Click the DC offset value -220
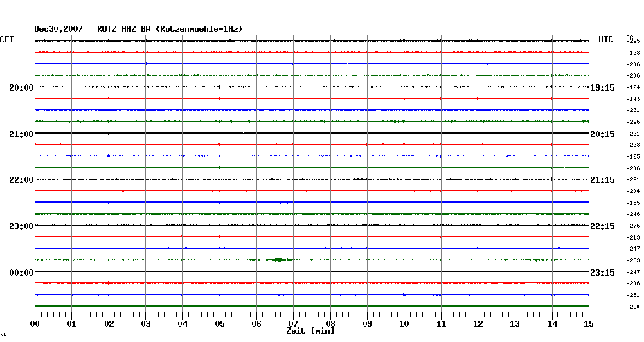 pyautogui.click(x=634, y=307)
